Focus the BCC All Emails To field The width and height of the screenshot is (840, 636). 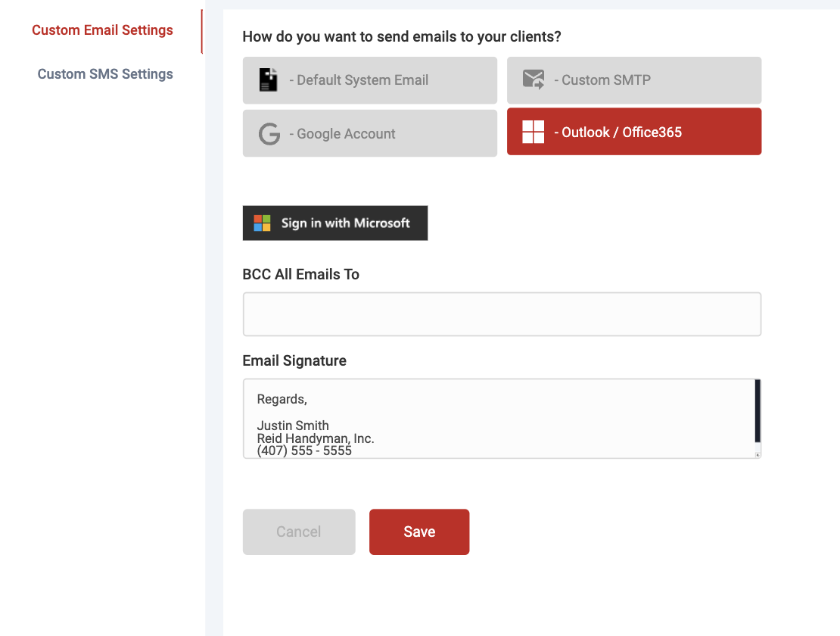click(502, 314)
